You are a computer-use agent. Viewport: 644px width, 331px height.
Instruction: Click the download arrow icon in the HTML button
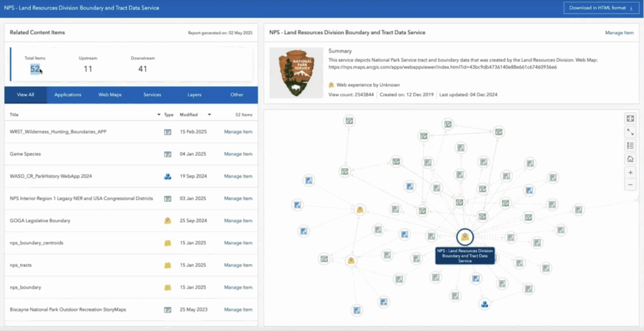[x=631, y=8]
